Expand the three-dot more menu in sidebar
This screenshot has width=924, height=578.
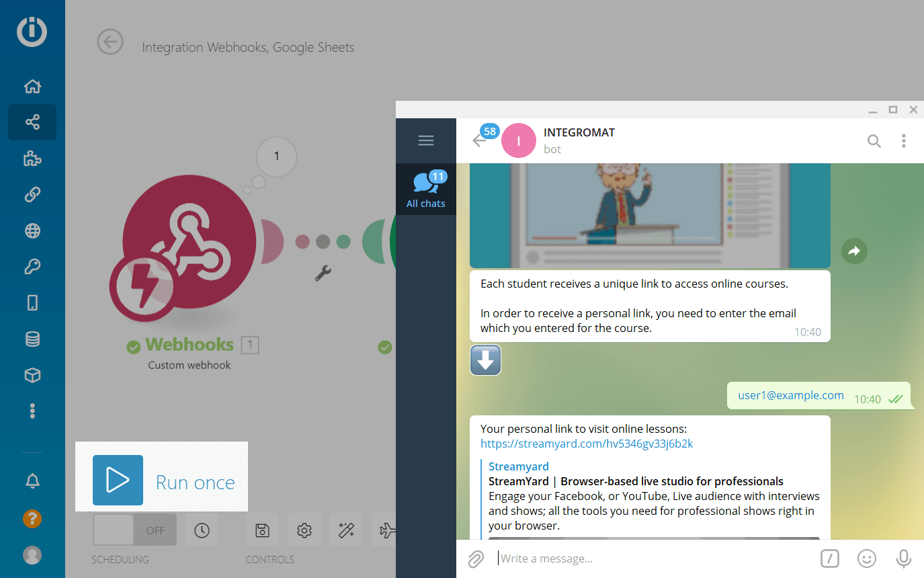pyautogui.click(x=32, y=411)
